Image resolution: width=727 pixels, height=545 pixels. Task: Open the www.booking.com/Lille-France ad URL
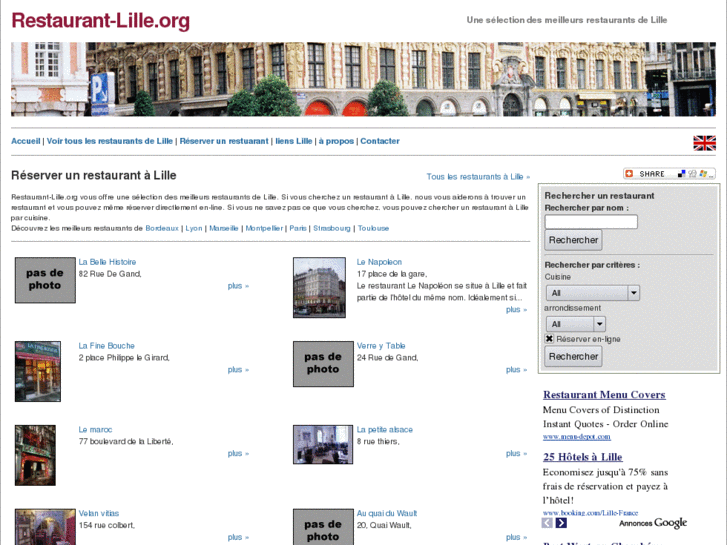coord(591,513)
